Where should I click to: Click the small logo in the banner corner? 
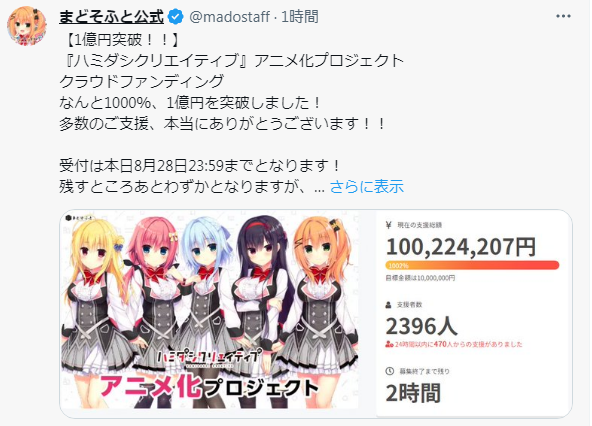[79, 218]
